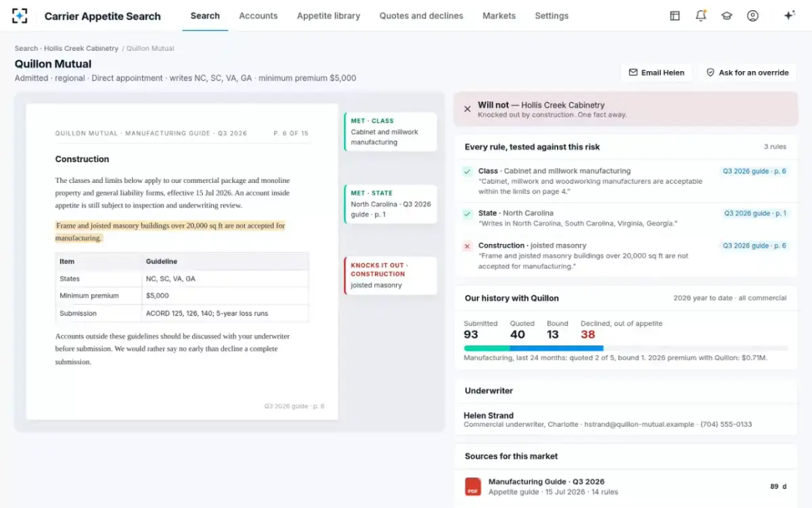Select the MET · CLASS annotation card
The image size is (812, 508).
[390, 131]
